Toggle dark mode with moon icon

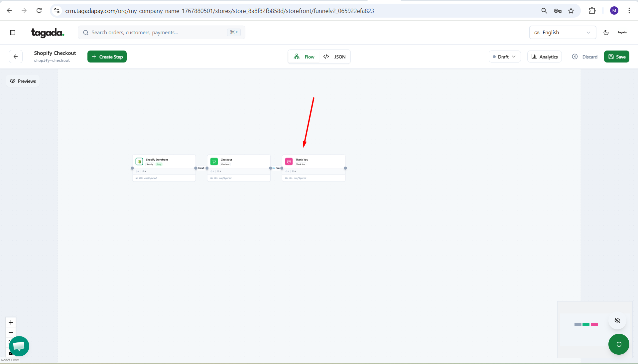click(x=606, y=33)
